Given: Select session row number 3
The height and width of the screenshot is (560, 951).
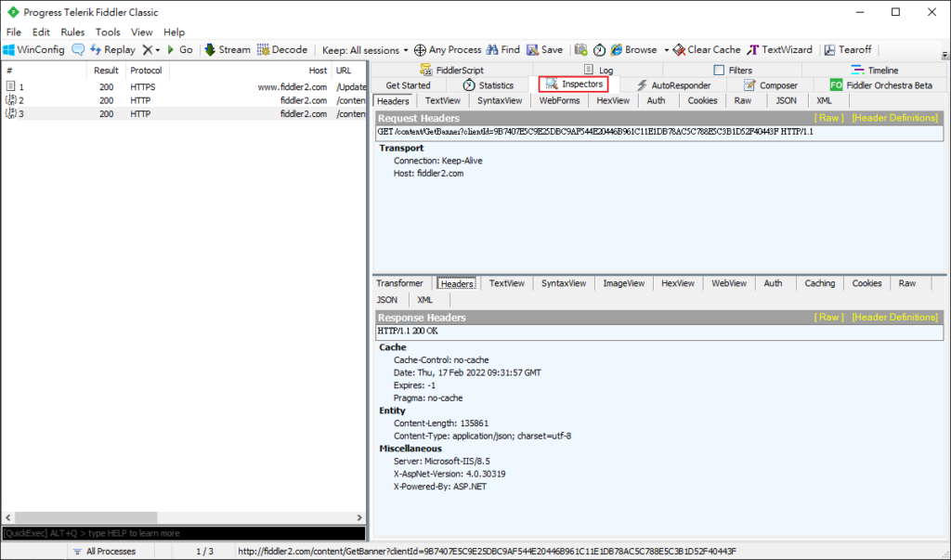Looking at the screenshot, I should pyautogui.click(x=184, y=113).
